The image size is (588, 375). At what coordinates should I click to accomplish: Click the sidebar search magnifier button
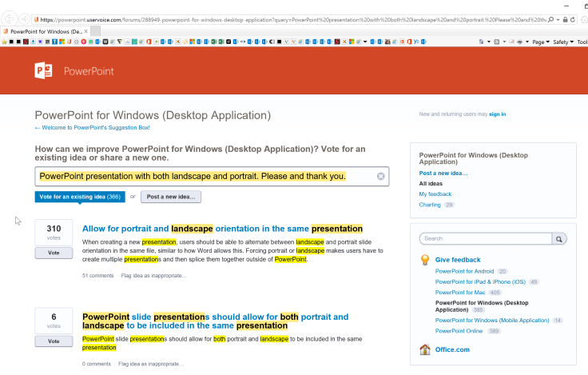[x=559, y=239]
